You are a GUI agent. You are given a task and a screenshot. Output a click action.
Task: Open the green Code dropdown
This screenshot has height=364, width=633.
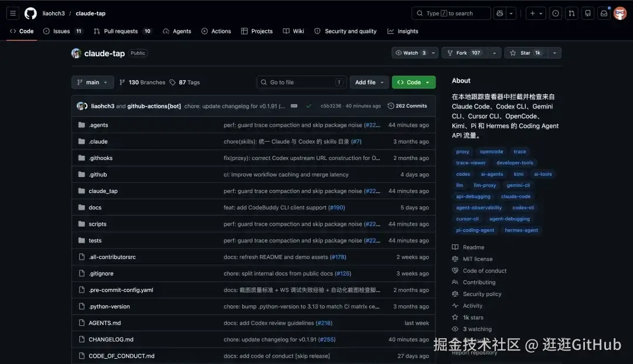click(x=414, y=82)
